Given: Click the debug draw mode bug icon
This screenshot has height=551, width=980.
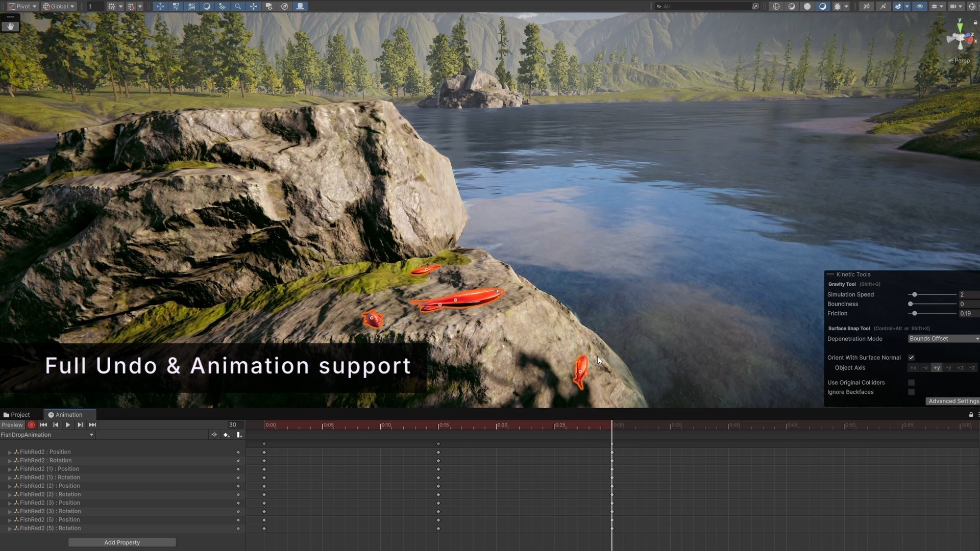Looking at the screenshot, I should (x=837, y=6).
